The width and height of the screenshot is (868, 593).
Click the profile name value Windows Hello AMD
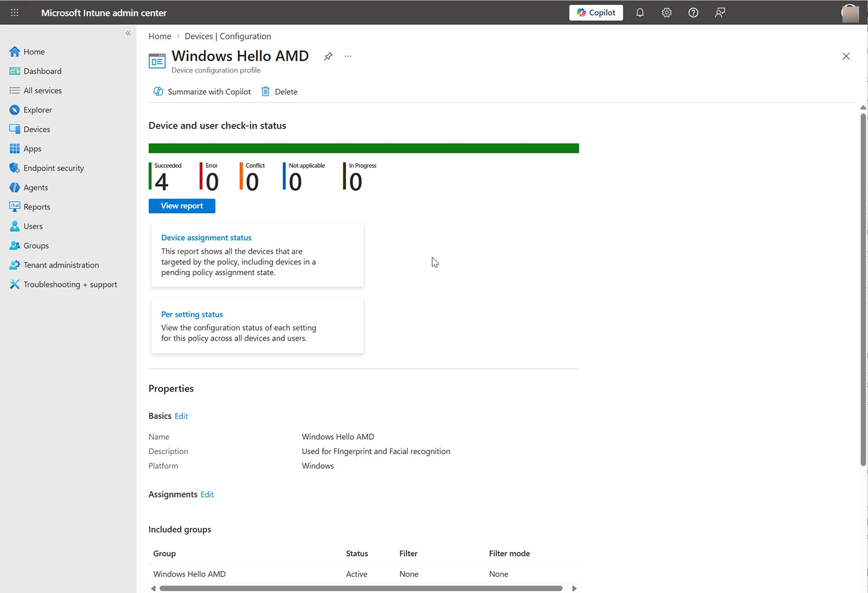click(338, 437)
